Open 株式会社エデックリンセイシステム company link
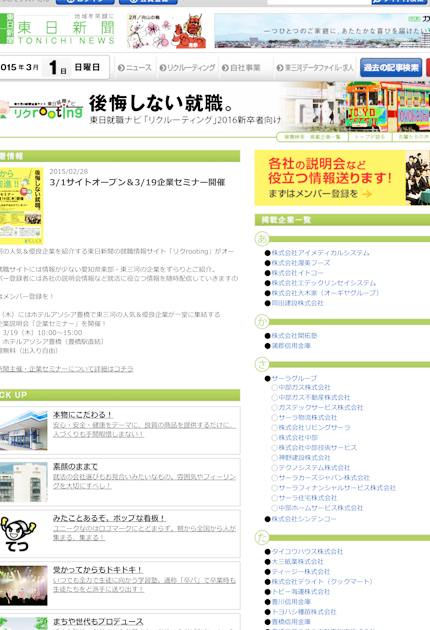The height and width of the screenshot is (630, 430). [x=324, y=283]
